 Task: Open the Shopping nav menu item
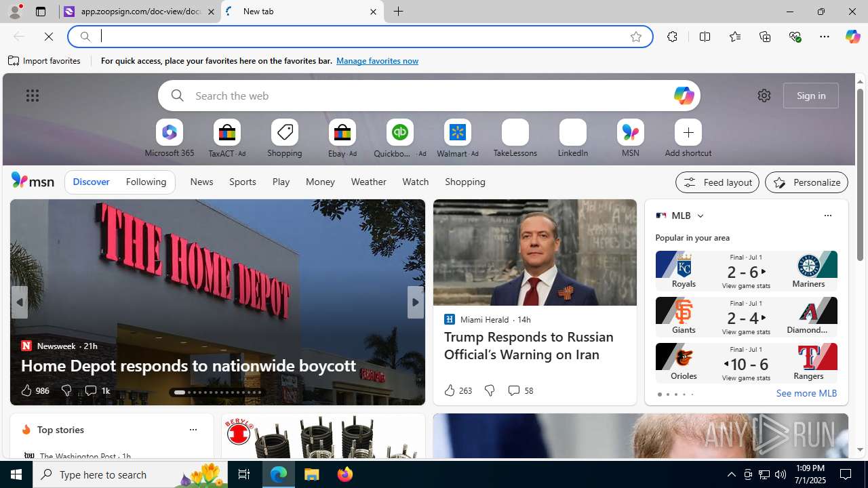click(x=465, y=182)
